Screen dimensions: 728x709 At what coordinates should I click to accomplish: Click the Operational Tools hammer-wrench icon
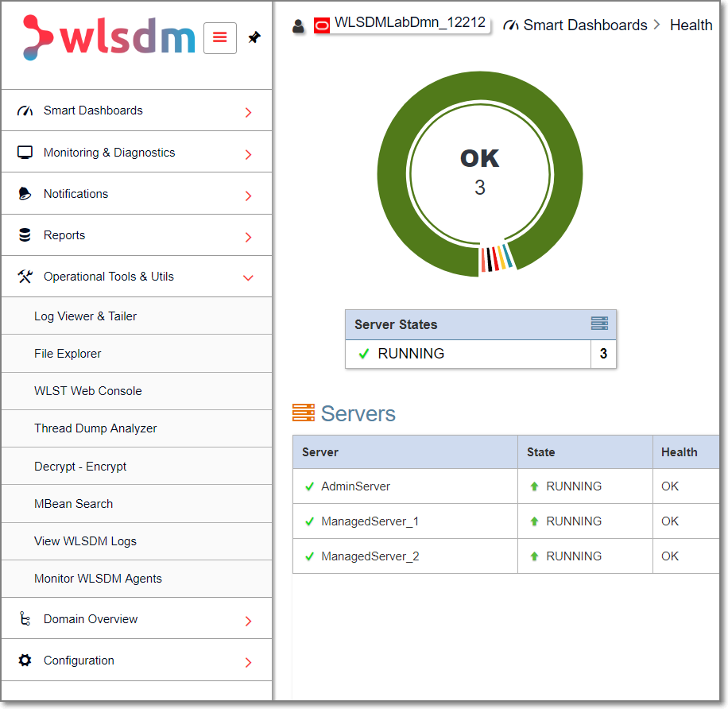click(25, 277)
